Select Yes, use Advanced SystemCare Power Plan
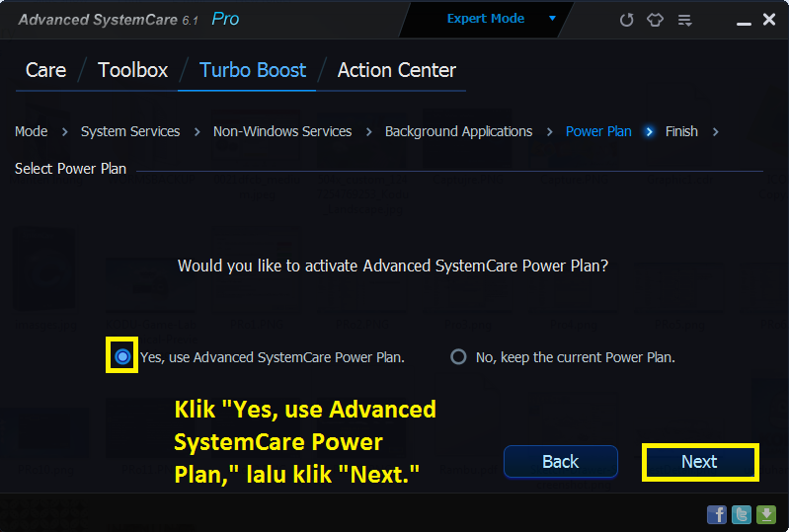The height and width of the screenshot is (532, 789). (122, 356)
